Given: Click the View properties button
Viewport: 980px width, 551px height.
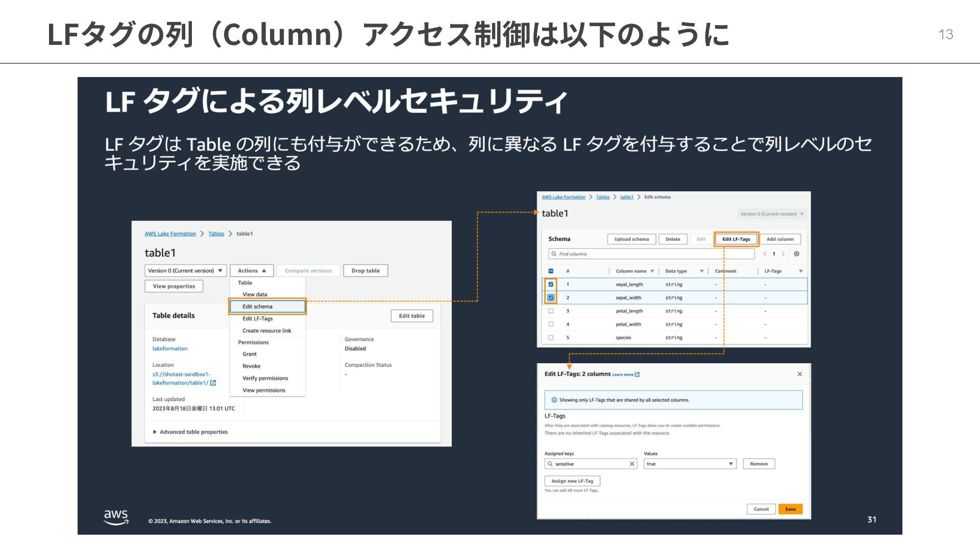Looking at the screenshot, I should click(174, 286).
